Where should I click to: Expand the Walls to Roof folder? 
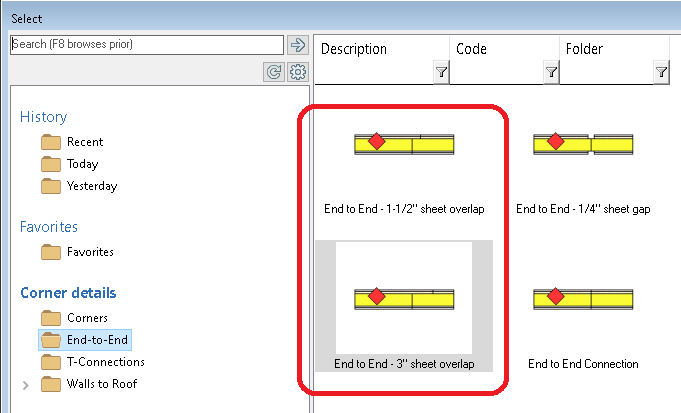[x=26, y=384]
